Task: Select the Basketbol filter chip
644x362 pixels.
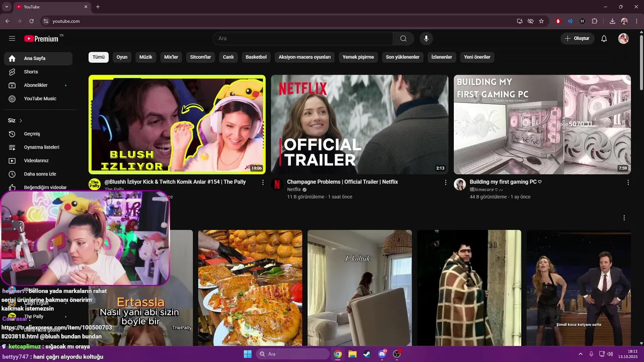Action: [x=256, y=57]
